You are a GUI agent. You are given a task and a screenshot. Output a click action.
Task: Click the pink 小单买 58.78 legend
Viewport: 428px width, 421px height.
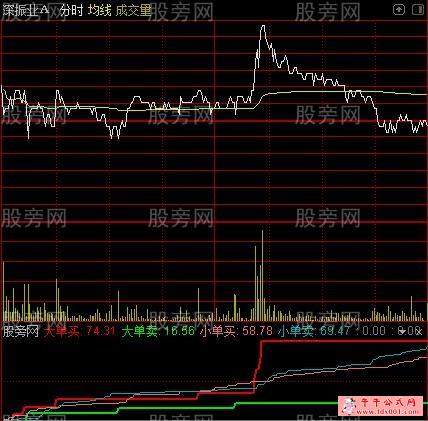click(x=237, y=331)
